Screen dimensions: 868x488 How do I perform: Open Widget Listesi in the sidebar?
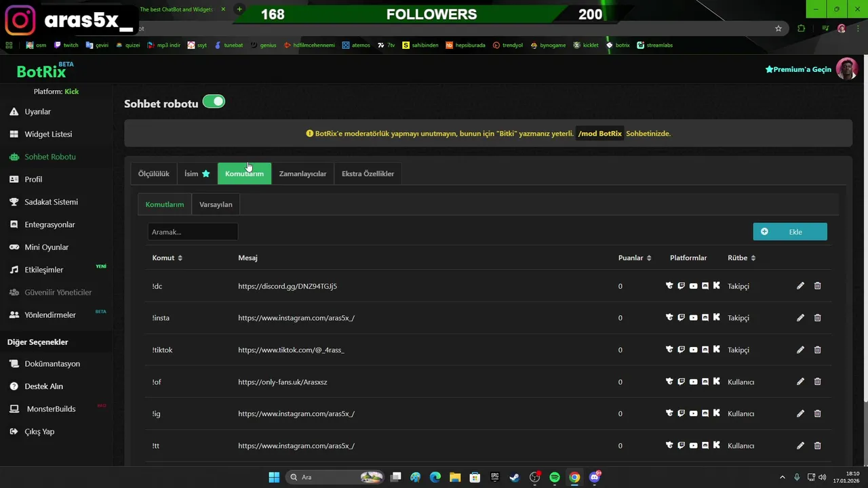[48, 134]
